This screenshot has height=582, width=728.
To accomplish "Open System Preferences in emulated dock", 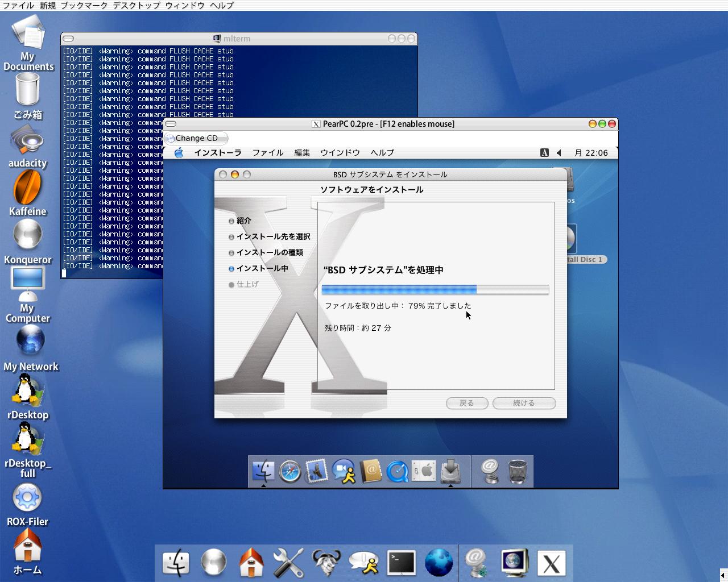I will pyautogui.click(x=424, y=471).
